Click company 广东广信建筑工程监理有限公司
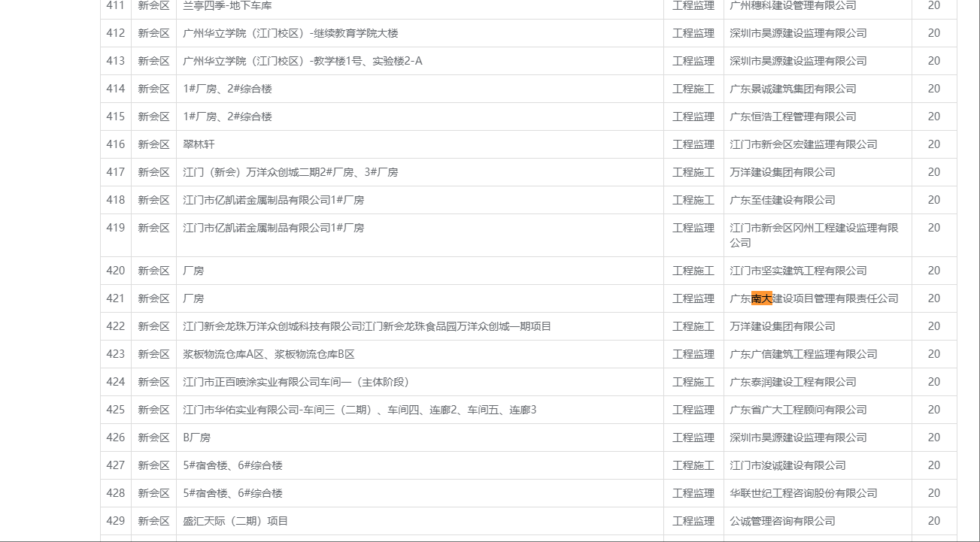The image size is (980, 542). coord(803,354)
